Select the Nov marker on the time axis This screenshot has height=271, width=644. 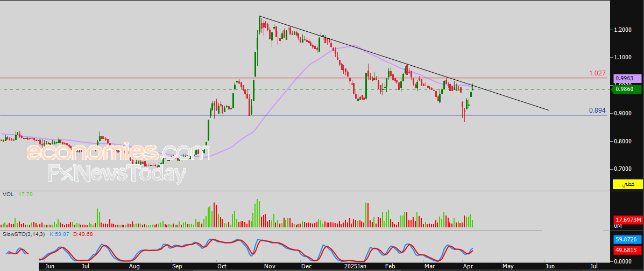270,266
